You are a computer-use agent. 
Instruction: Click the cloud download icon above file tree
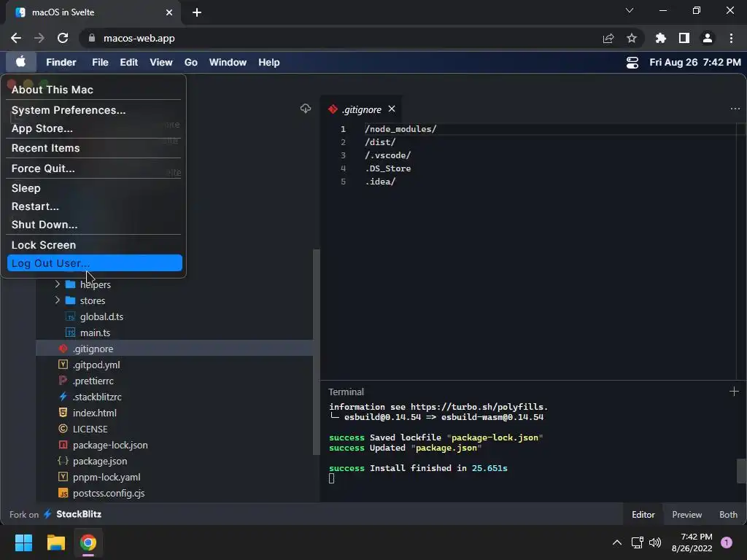(306, 109)
